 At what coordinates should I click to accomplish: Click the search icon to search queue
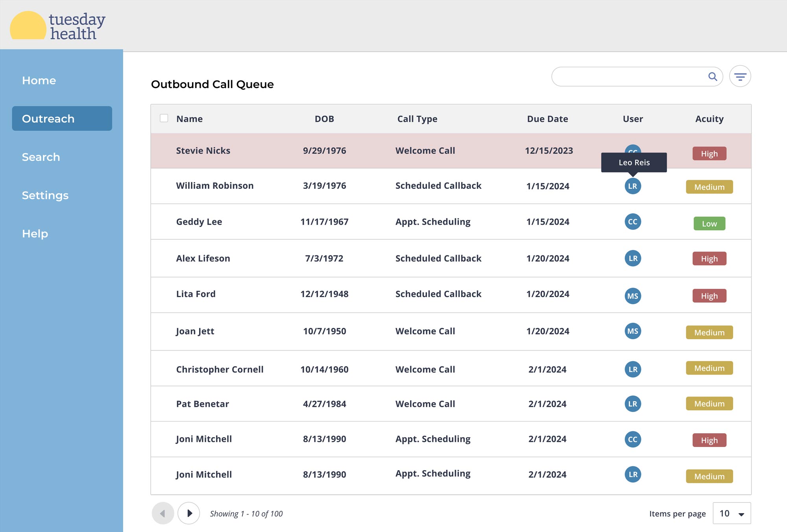[x=713, y=76]
